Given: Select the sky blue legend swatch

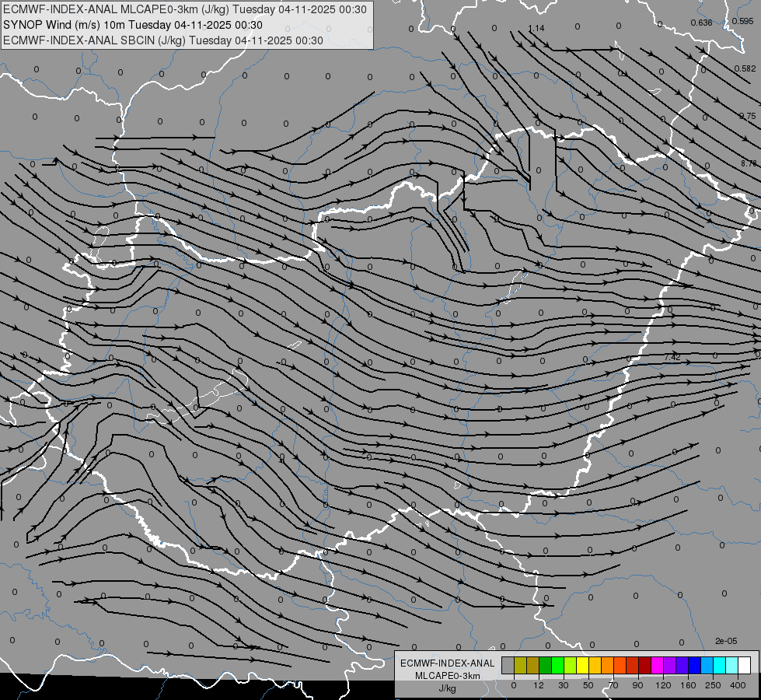Looking at the screenshot, I should pos(707,666).
